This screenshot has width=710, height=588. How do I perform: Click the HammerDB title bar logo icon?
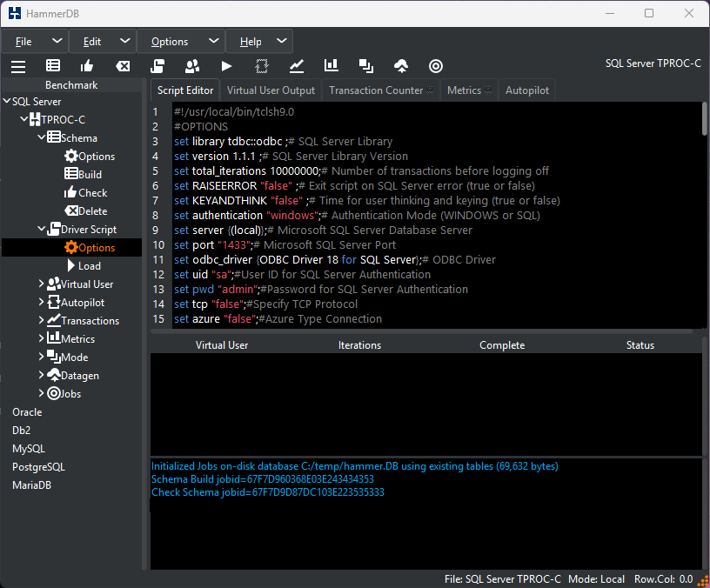pos(15,13)
